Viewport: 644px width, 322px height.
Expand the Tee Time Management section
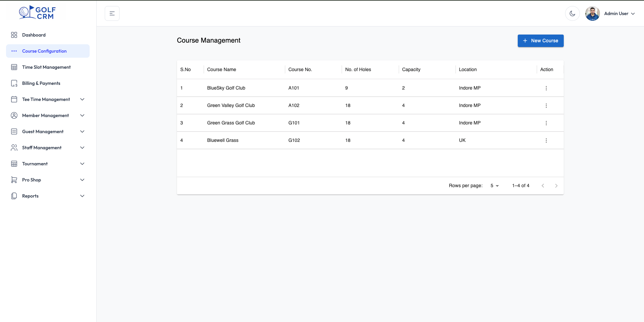coord(82,99)
